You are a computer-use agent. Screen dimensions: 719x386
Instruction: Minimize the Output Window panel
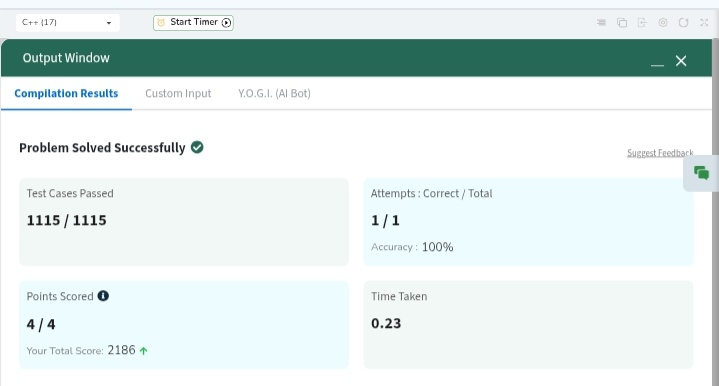[x=657, y=64]
